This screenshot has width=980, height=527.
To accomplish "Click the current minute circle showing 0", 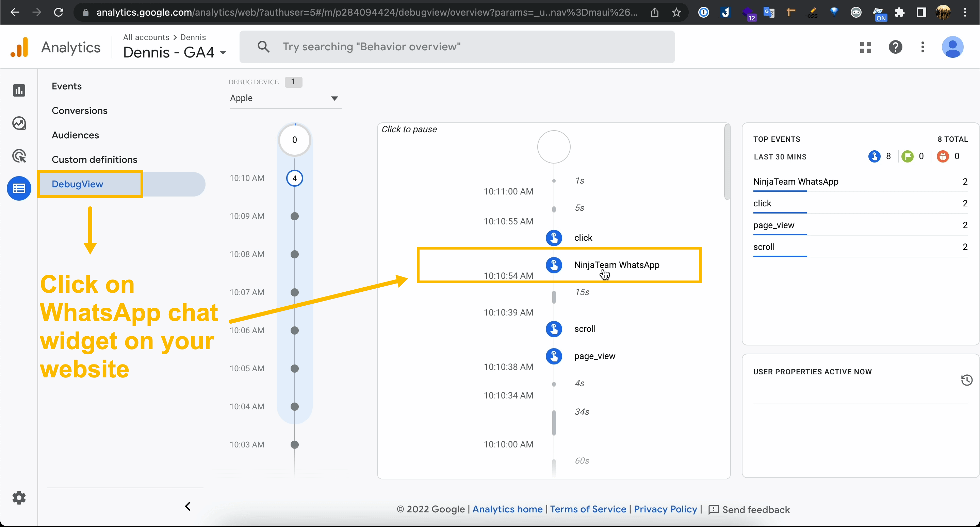I will tap(294, 140).
